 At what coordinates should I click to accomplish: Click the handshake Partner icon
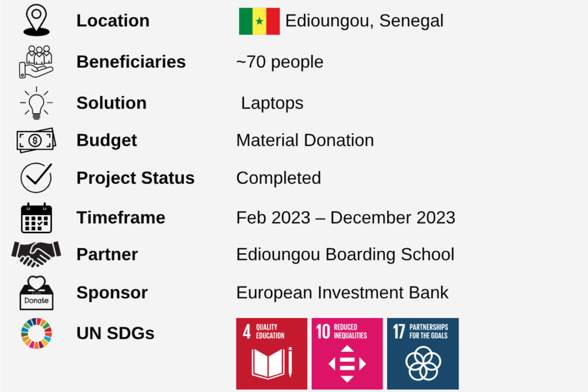tap(36, 254)
